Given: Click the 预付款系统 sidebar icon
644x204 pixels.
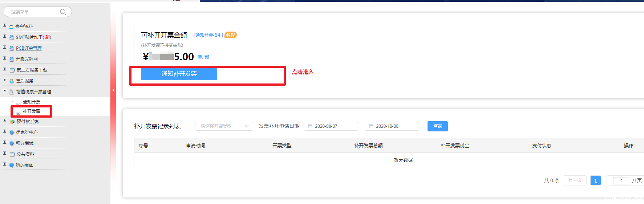Looking at the screenshot, I should click(12, 122).
